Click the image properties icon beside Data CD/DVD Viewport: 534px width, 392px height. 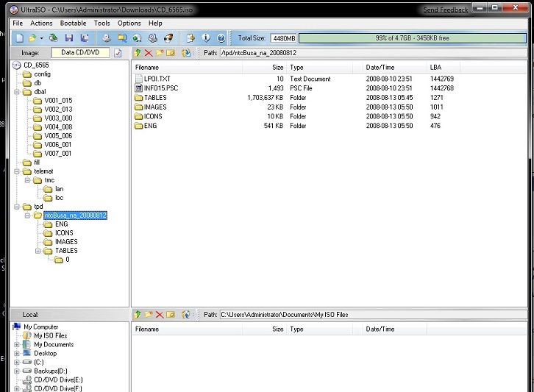pyautogui.click(x=118, y=53)
